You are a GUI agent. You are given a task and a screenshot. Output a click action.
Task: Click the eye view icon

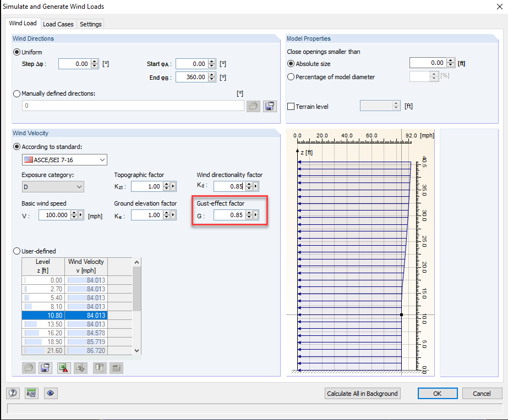point(51,393)
